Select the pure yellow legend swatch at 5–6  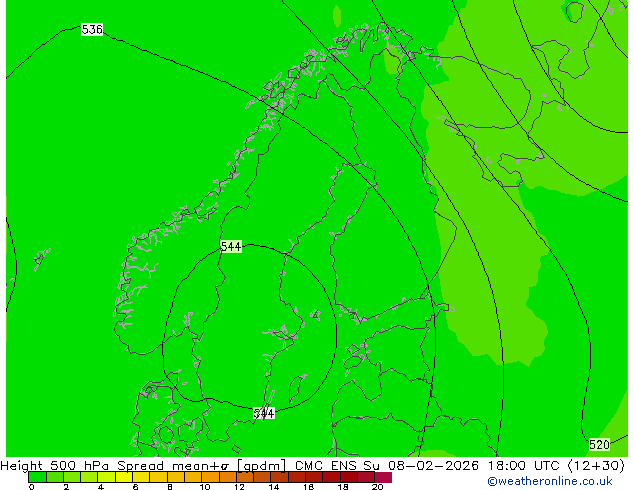point(124,477)
